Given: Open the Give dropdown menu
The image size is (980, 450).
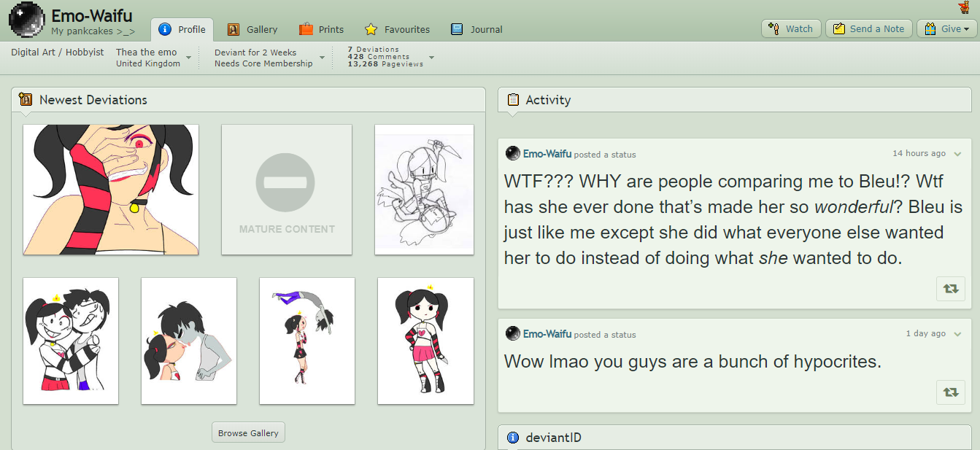Looking at the screenshot, I should tap(947, 28).
